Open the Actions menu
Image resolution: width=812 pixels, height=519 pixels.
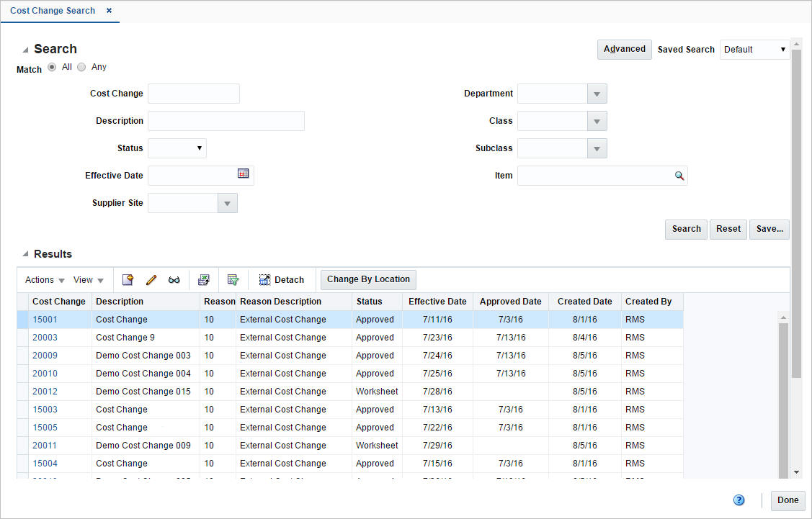43,279
